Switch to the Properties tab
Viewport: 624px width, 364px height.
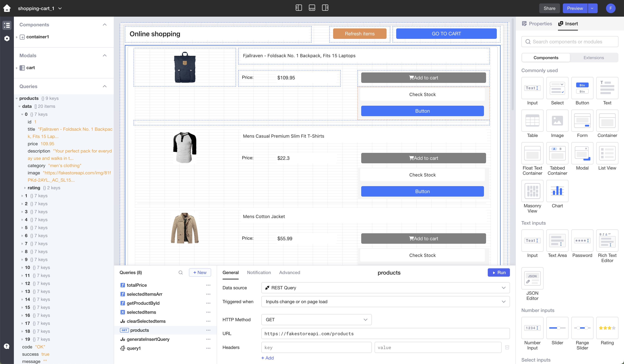click(x=537, y=24)
